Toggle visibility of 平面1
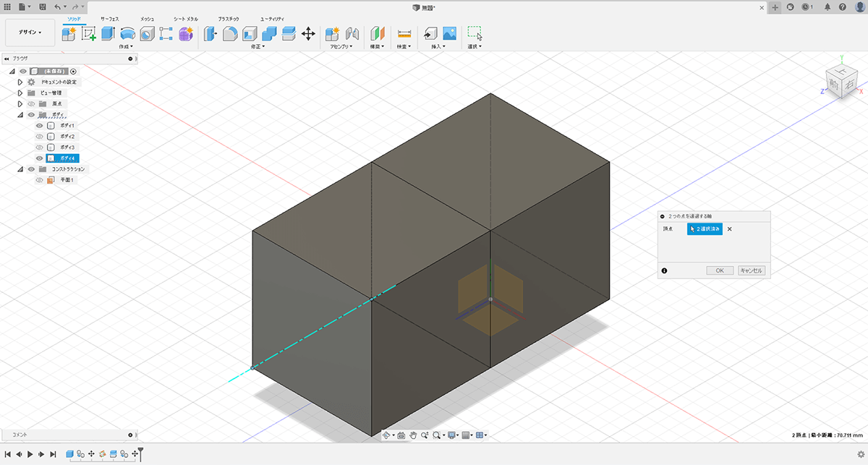 pyautogui.click(x=40, y=180)
